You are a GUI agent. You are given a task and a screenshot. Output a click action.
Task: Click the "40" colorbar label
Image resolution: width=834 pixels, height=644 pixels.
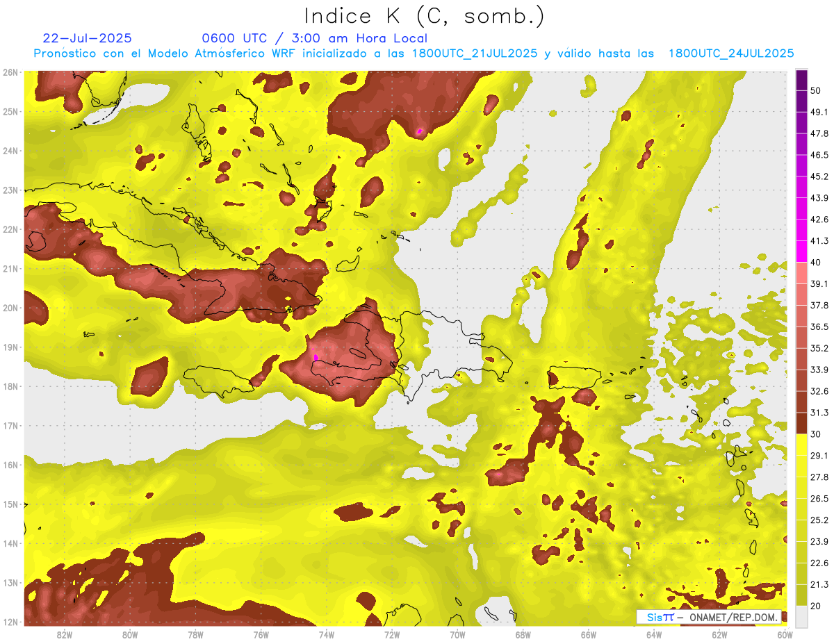coord(816,262)
